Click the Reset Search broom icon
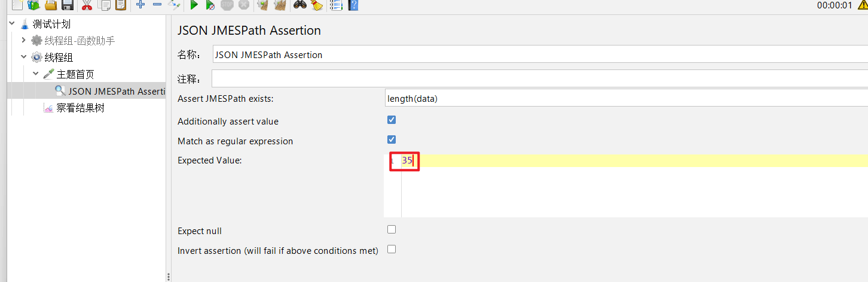 317,5
